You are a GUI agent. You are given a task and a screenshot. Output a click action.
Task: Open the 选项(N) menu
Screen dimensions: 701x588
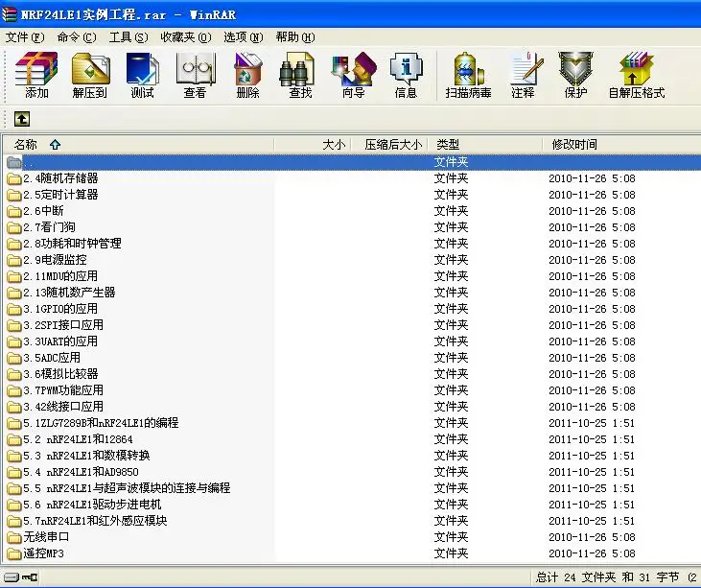[x=244, y=37]
